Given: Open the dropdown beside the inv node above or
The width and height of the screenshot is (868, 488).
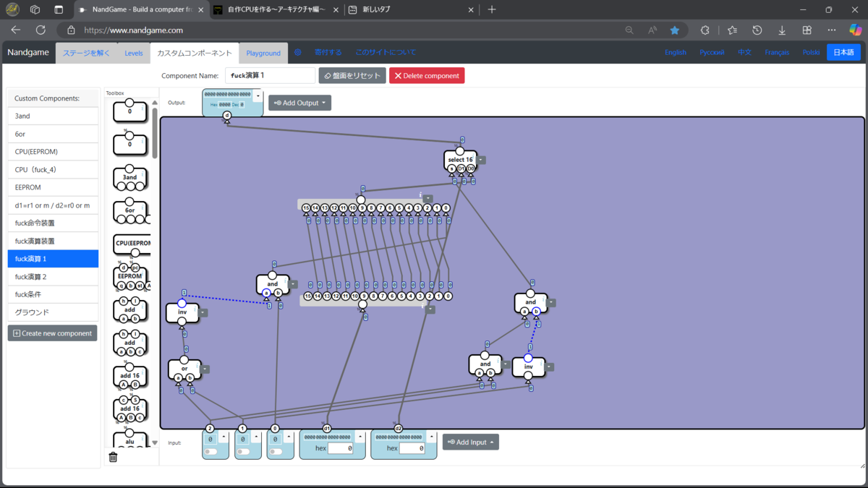Looking at the screenshot, I should click(x=204, y=313).
